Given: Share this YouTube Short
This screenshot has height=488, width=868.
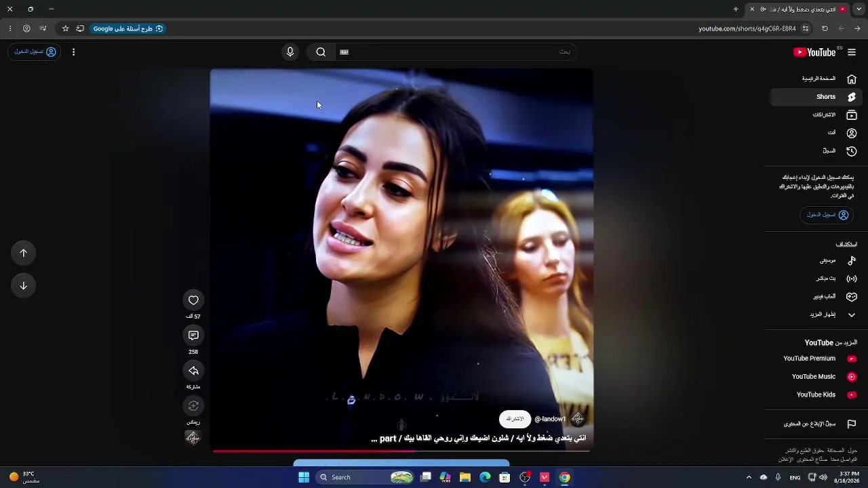Looking at the screenshot, I should tap(193, 371).
